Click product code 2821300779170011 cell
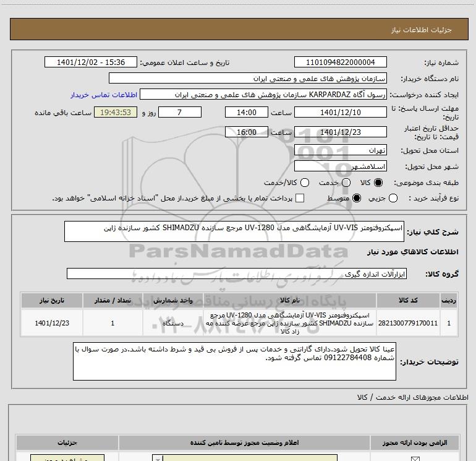Image resolution: width=476 pixels, height=461 pixels. click(x=408, y=323)
